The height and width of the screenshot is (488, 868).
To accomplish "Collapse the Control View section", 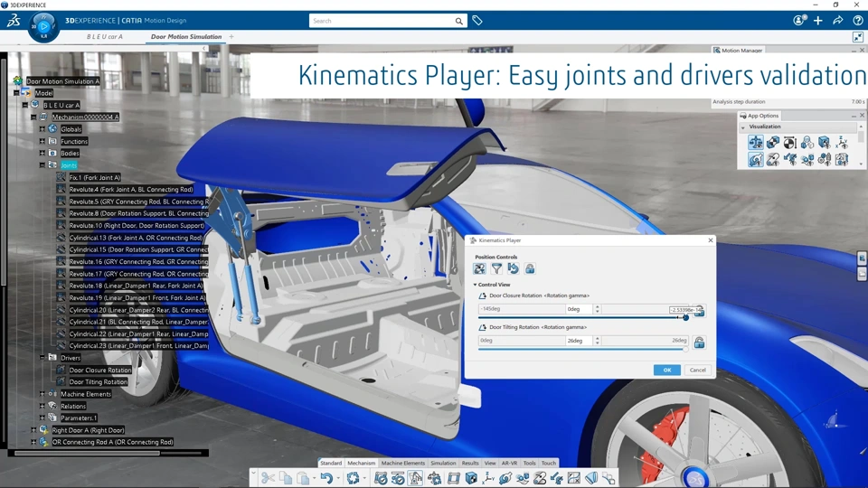I will (x=475, y=285).
